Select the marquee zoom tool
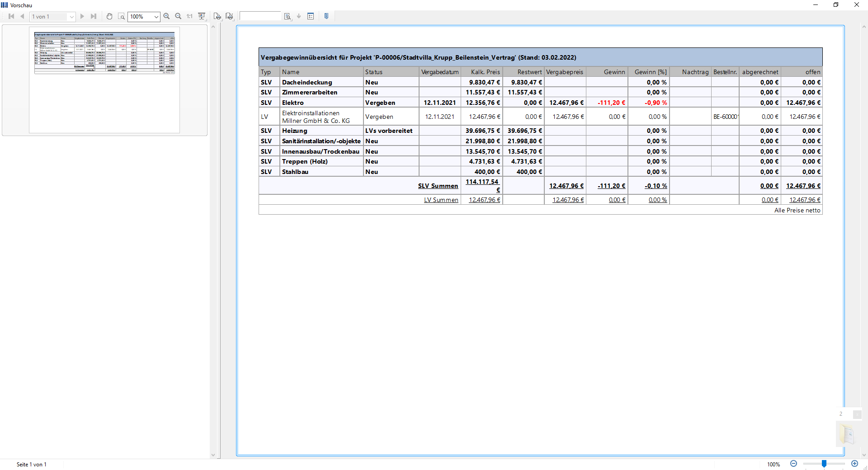 point(121,16)
